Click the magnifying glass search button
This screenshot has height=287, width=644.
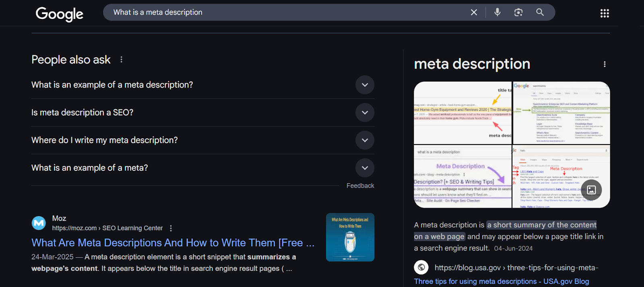point(540,12)
